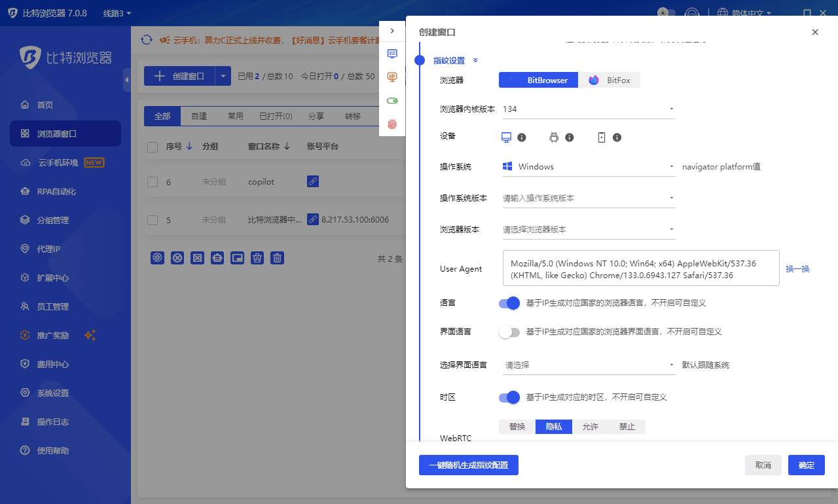The height and width of the screenshot is (504, 838).
Task: Click the robot icon in bottom toolbar
Action: tap(217, 258)
